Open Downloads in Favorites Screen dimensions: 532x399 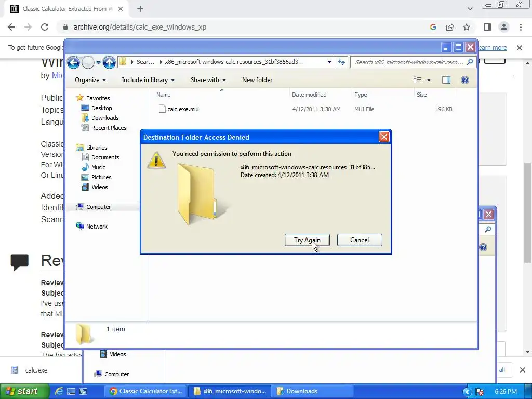pyautogui.click(x=105, y=118)
